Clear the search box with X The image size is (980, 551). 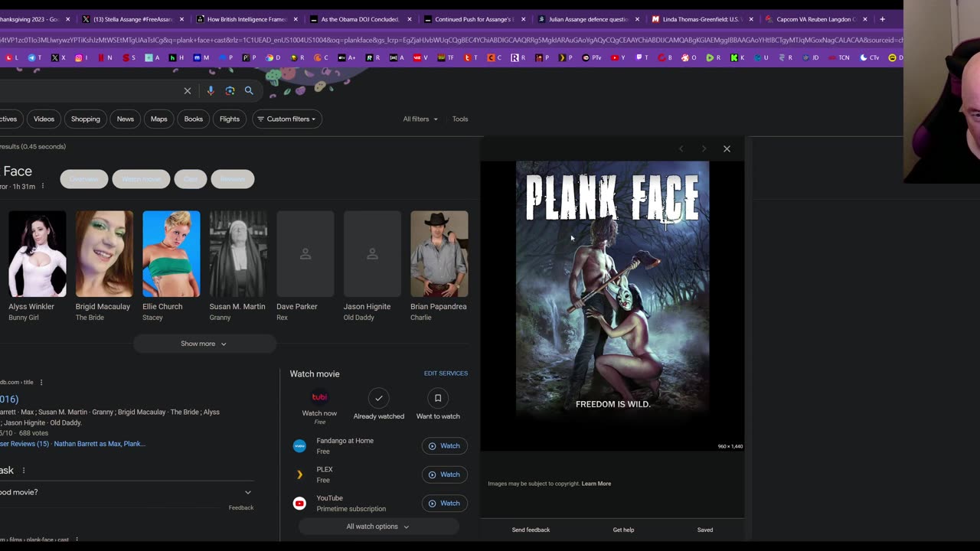(188, 90)
